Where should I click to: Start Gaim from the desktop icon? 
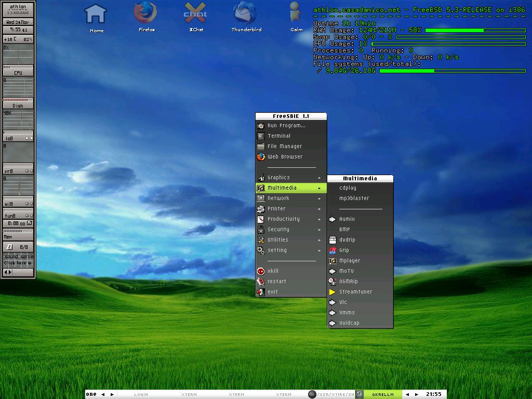296,17
